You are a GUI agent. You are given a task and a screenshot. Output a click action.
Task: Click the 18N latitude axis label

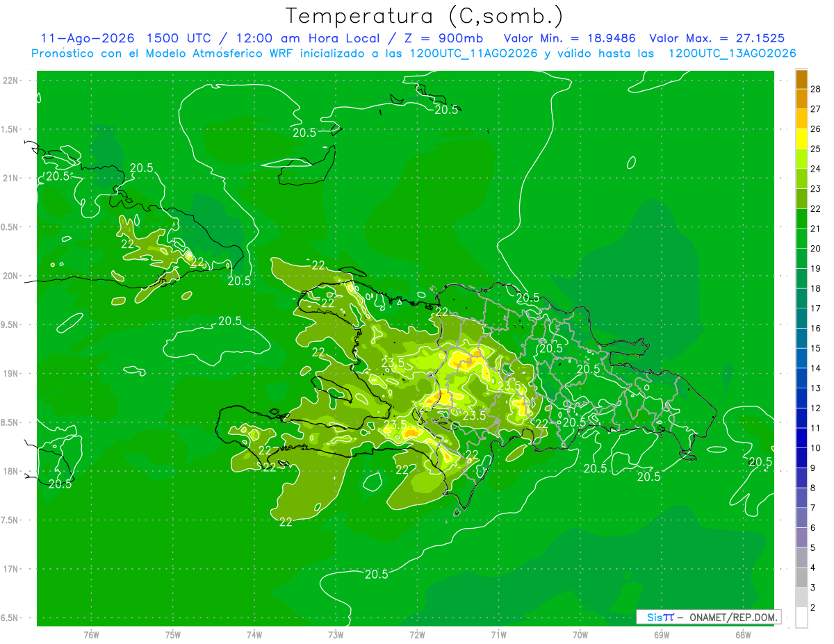(x=12, y=472)
